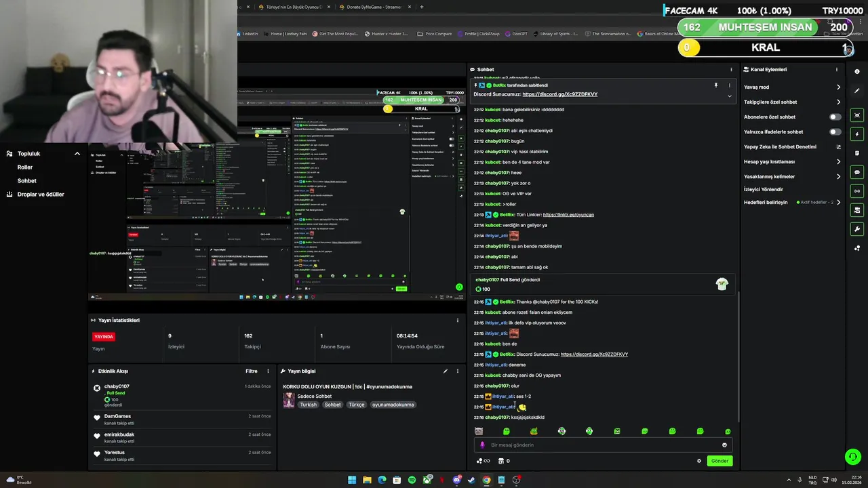Screen dimensions: 868x488
Task: Open Yapay Zeka ile Sohbet Denetimi external link
Action: coord(839,146)
